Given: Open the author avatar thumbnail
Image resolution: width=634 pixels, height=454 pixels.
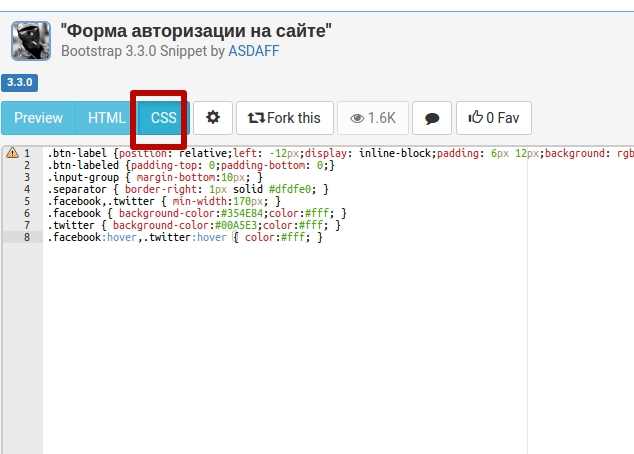Looking at the screenshot, I should pyautogui.click(x=31, y=41).
